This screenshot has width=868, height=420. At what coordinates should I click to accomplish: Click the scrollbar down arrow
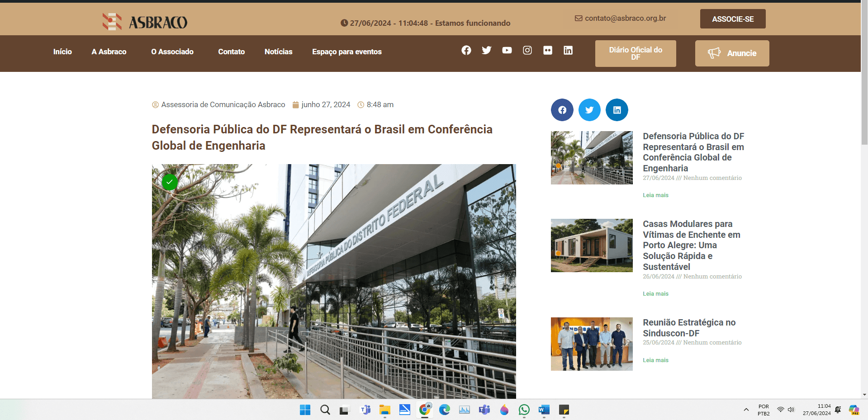pos(864,395)
